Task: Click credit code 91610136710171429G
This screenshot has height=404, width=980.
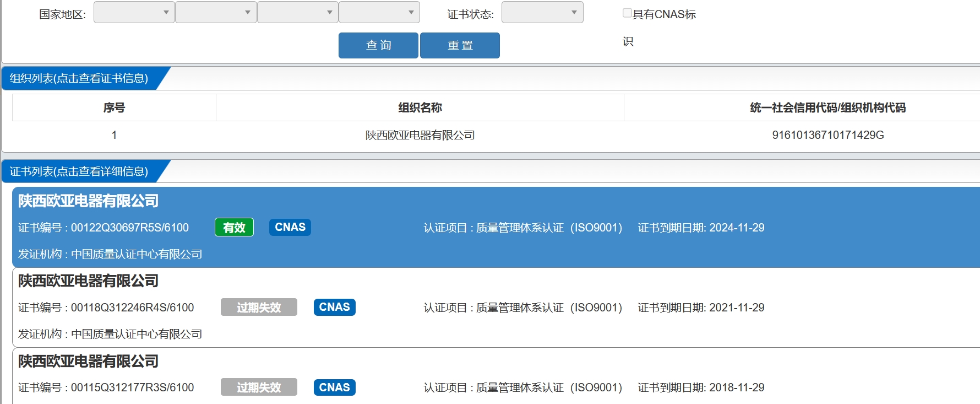Action: click(828, 135)
